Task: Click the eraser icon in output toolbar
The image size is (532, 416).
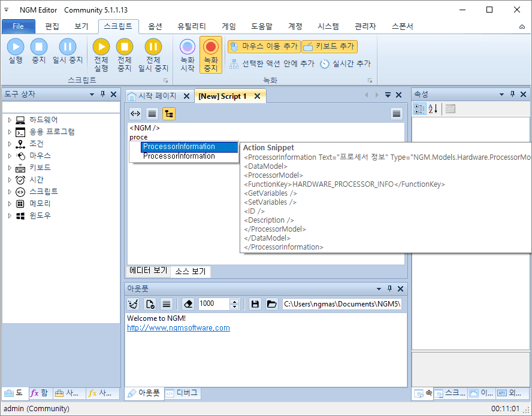Action: pyautogui.click(x=188, y=304)
